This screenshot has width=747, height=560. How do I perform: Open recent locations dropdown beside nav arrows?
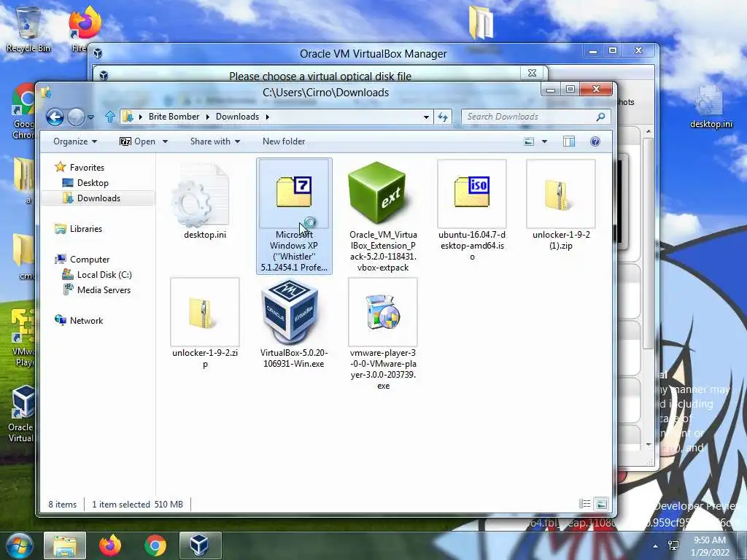coord(90,117)
